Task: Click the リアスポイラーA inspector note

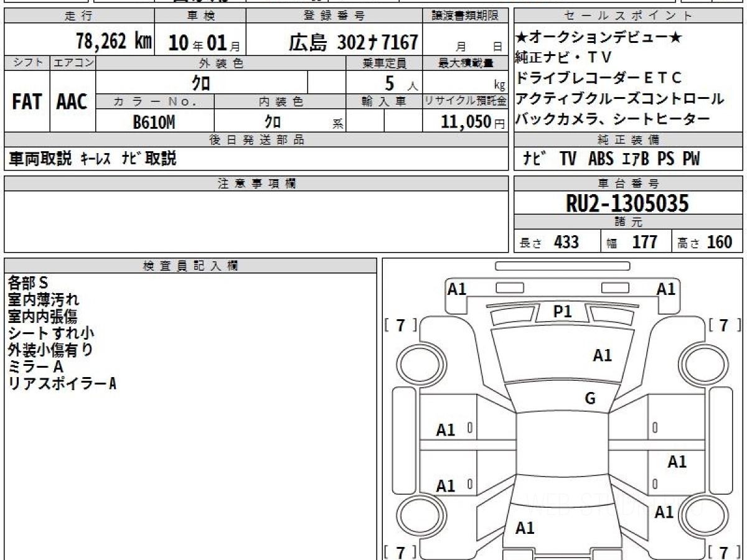Action: point(62,384)
